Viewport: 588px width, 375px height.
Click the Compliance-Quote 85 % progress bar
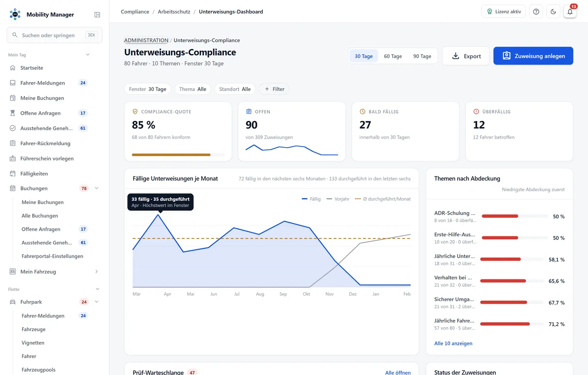pyautogui.click(x=178, y=155)
